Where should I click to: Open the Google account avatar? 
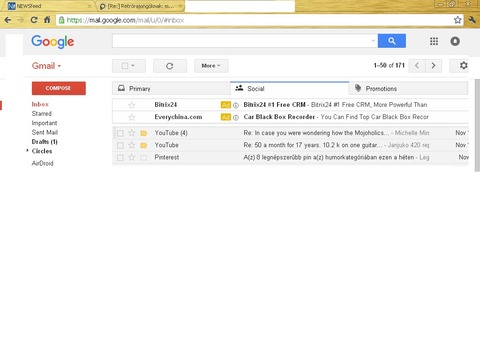pyautogui.click(x=455, y=41)
